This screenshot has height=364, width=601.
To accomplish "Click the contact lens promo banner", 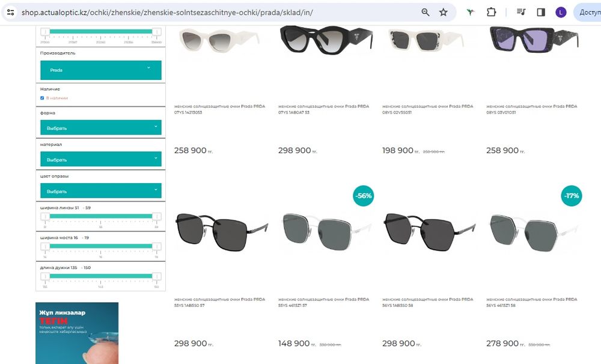I will pyautogui.click(x=77, y=333).
